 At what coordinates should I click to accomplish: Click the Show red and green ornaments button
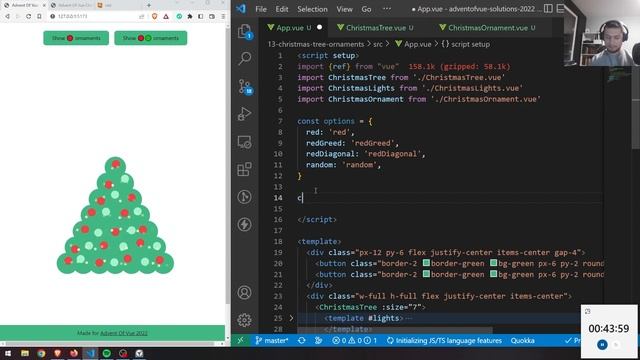coord(151,38)
